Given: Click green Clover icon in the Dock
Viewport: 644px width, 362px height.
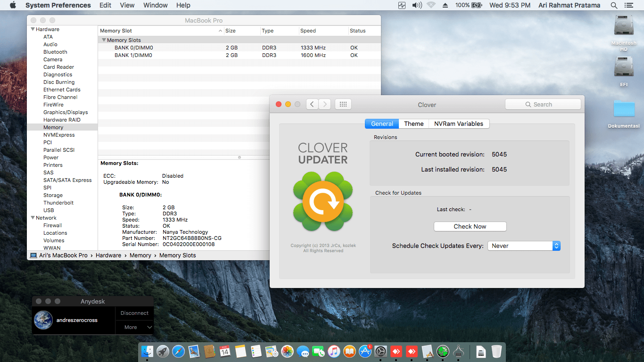Looking at the screenshot, I should (x=442, y=351).
